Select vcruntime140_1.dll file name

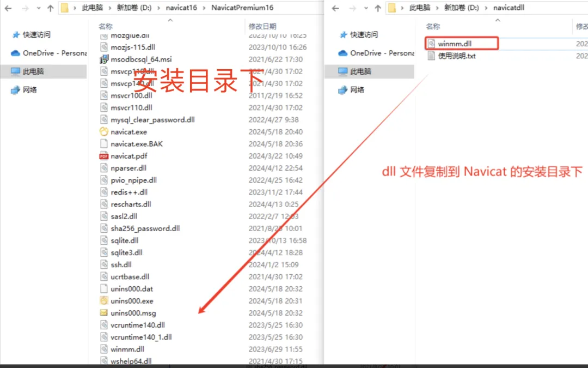tap(141, 337)
